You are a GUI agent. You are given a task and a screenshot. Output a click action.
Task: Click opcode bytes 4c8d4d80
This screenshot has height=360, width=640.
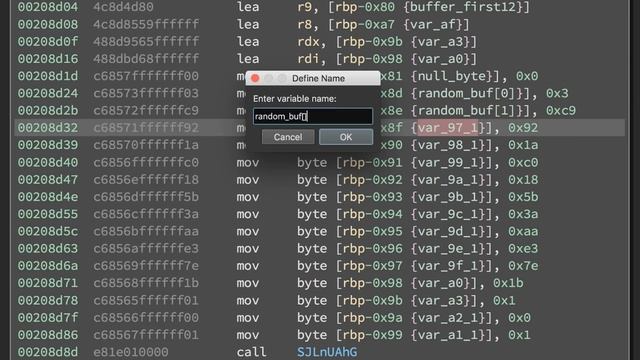click(x=123, y=7)
